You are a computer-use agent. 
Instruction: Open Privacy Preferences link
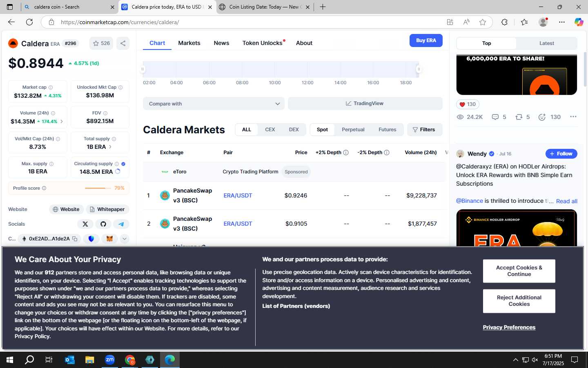pos(509,328)
